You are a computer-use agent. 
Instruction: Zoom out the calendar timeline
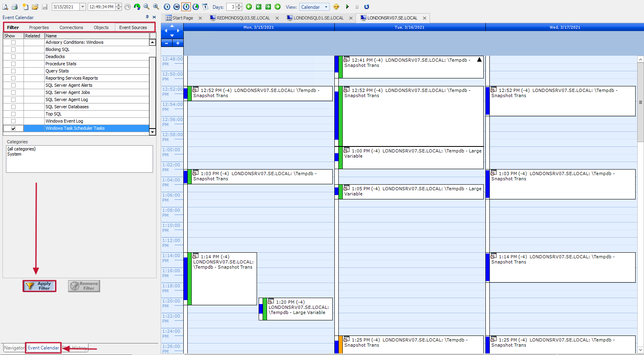[146, 7]
